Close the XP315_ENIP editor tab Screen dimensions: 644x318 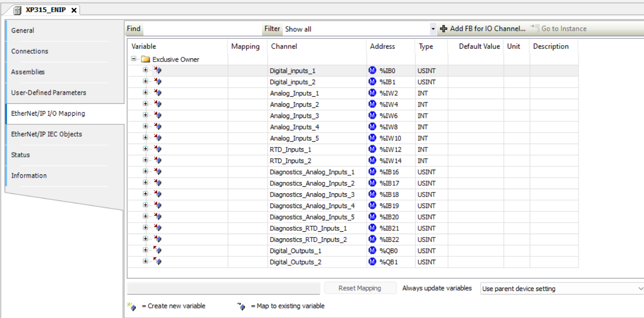(74, 10)
